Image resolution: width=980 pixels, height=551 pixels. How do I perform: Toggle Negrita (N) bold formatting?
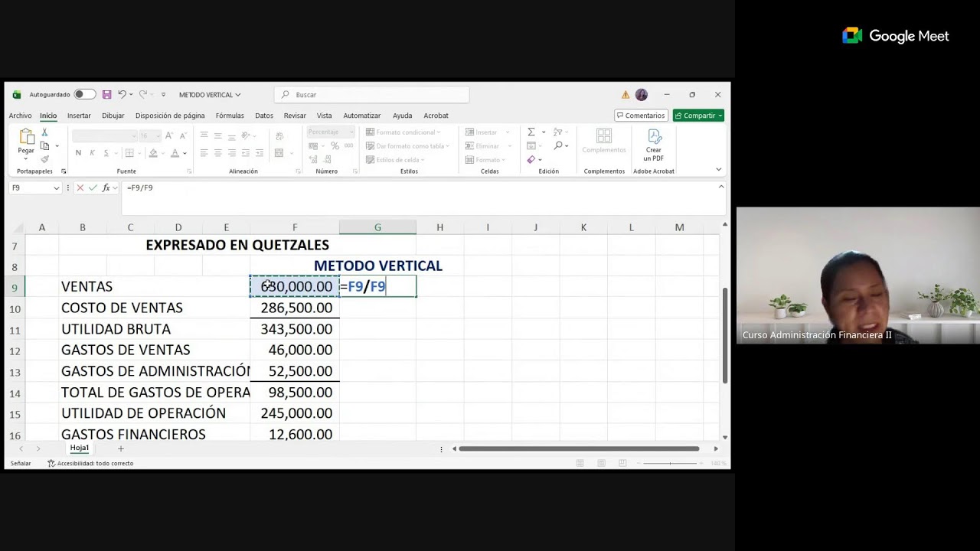78,153
